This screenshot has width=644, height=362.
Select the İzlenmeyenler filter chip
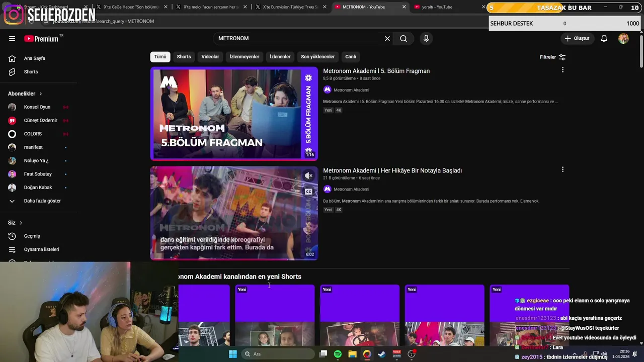coord(245,57)
